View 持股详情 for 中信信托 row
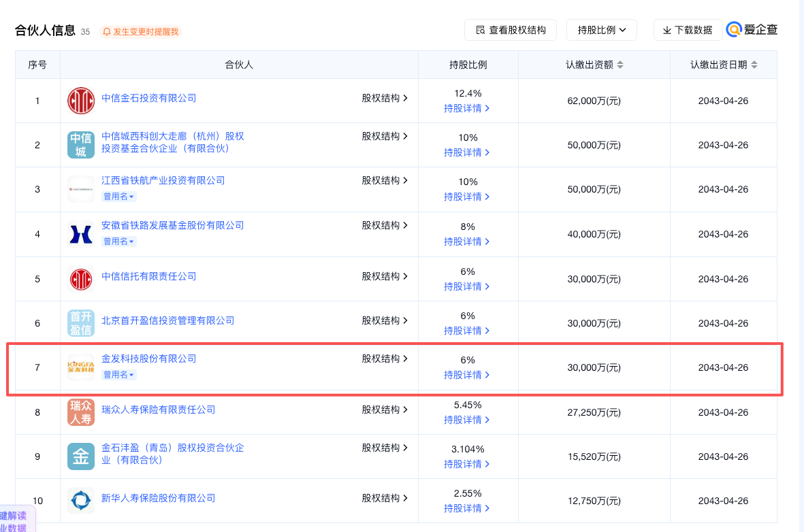804x532 pixels. pos(466,286)
